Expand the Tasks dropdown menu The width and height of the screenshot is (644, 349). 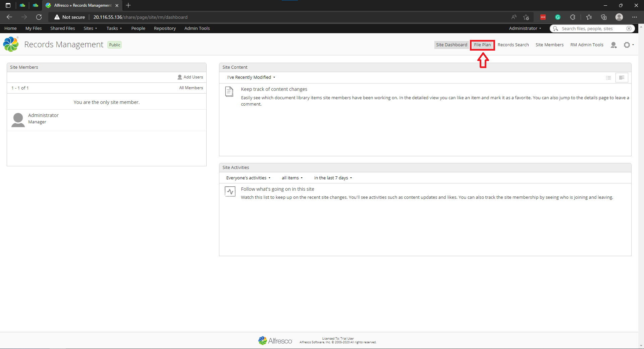(x=114, y=28)
